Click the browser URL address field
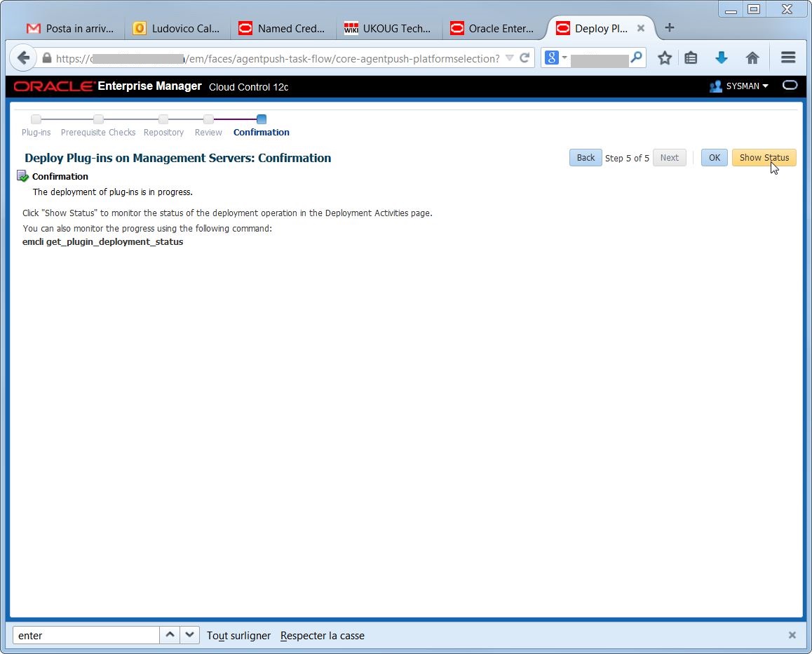Image resolution: width=812 pixels, height=654 pixels. pyautogui.click(x=278, y=58)
